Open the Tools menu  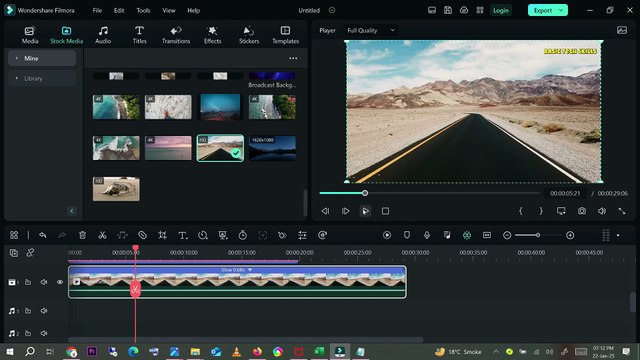click(x=143, y=10)
